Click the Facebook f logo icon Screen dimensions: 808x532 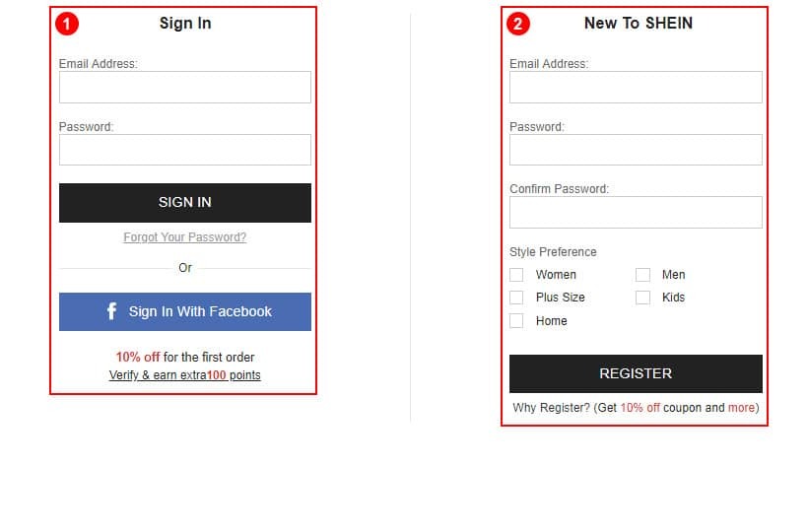coord(111,311)
